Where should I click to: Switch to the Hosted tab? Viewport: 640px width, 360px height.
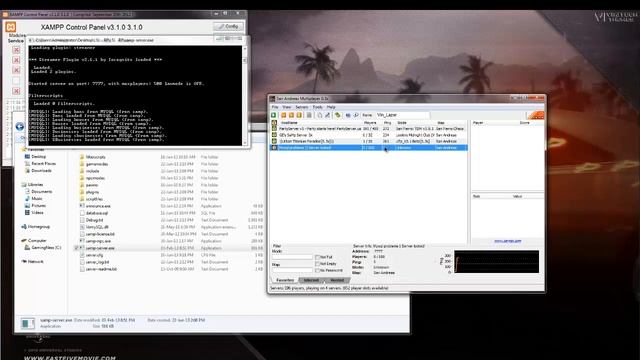(x=337, y=280)
